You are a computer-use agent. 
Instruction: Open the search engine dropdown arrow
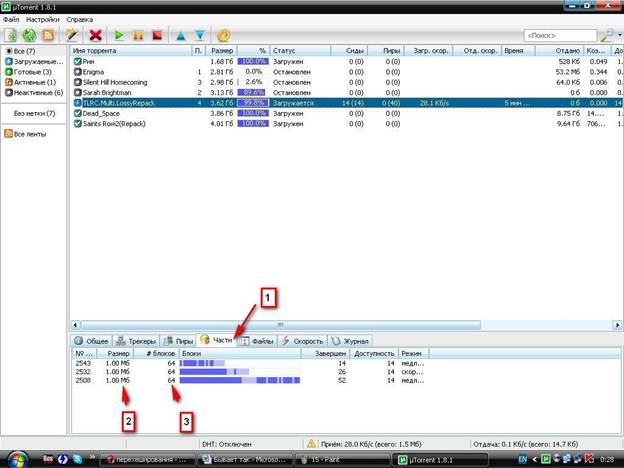click(x=620, y=35)
